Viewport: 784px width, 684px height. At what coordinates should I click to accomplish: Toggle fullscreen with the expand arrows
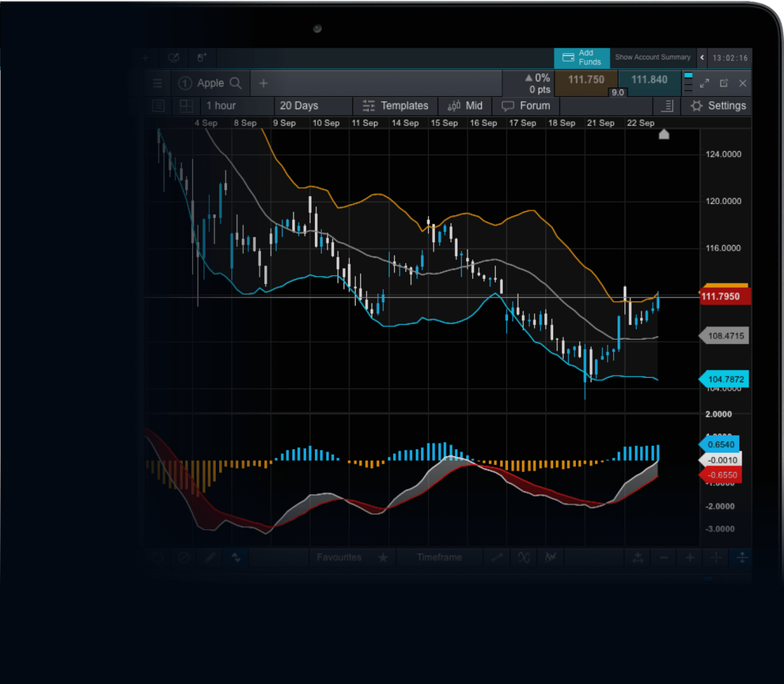coord(705,82)
